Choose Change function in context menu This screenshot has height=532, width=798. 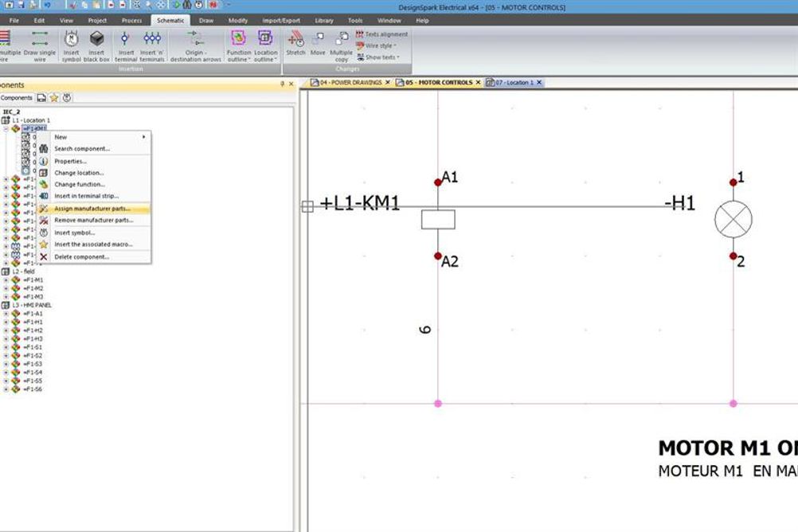point(94,184)
